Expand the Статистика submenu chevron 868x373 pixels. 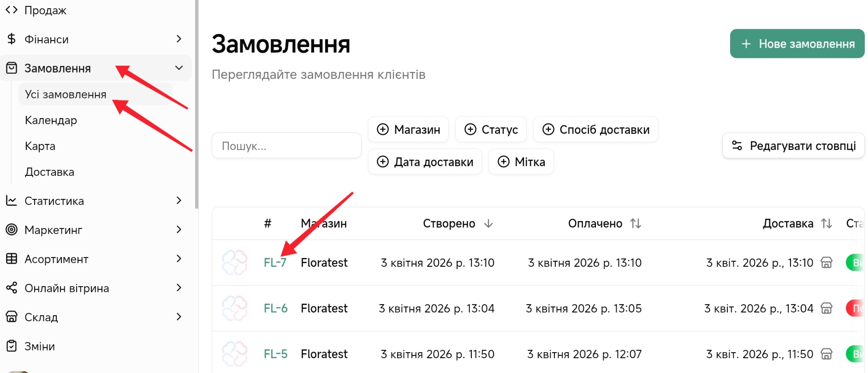(x=179, y=200)
